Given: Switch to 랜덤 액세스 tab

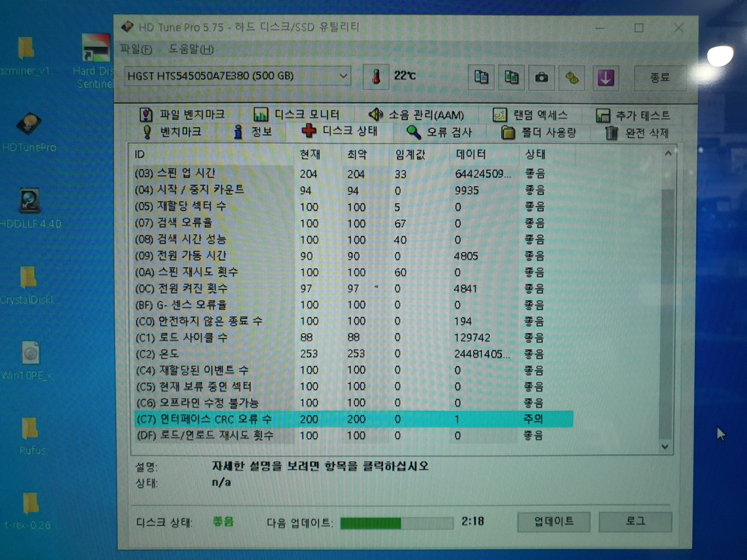Looking at the screenshot, I should tap(530, 115).
